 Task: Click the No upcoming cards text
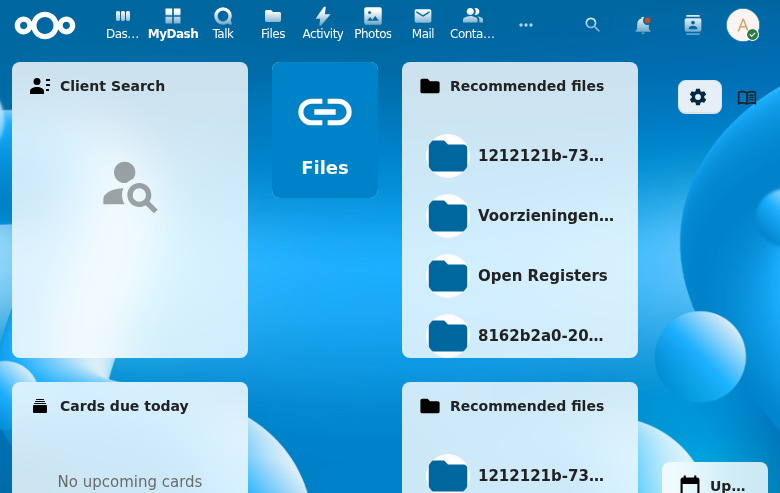(130, 481)
